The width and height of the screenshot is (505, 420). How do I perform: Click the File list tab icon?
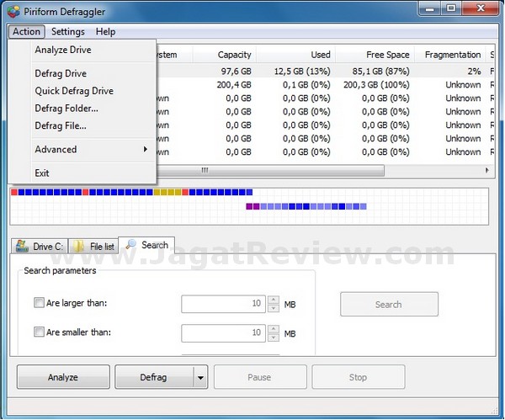tap(79, 247)
